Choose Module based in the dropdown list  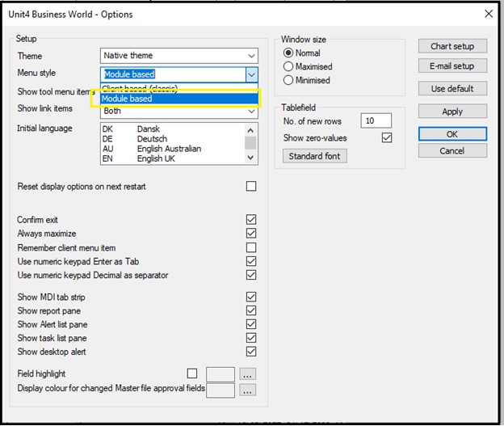pos(179,99)
